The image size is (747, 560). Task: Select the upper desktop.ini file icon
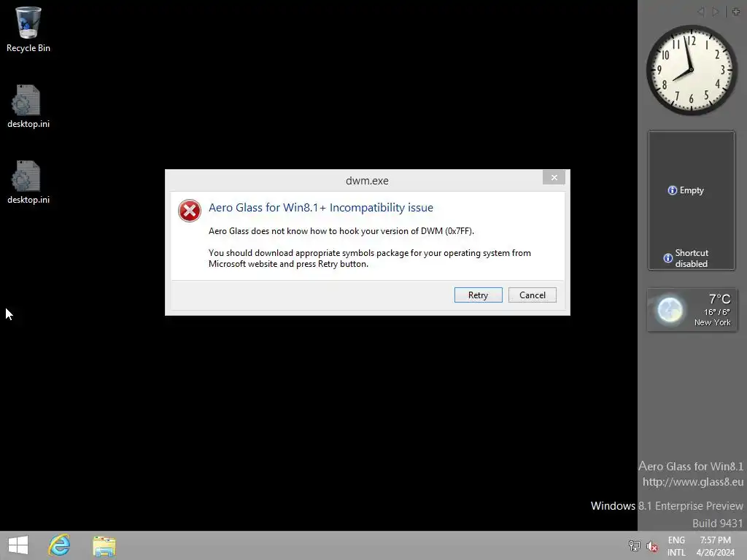(28, 106)
